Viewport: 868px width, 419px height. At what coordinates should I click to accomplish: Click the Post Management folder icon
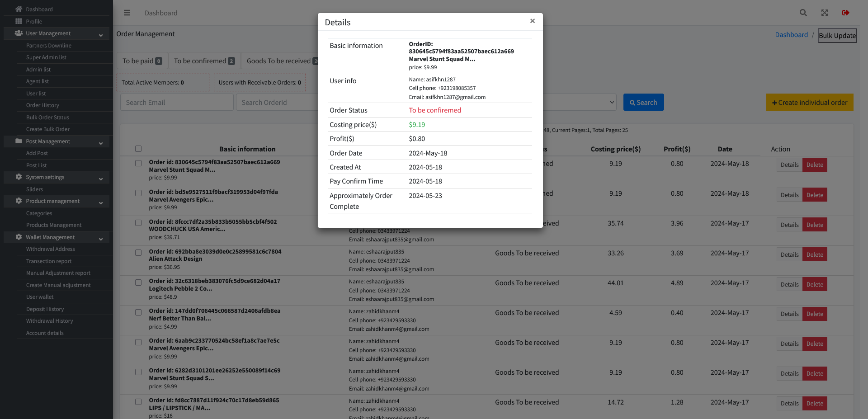19,141
